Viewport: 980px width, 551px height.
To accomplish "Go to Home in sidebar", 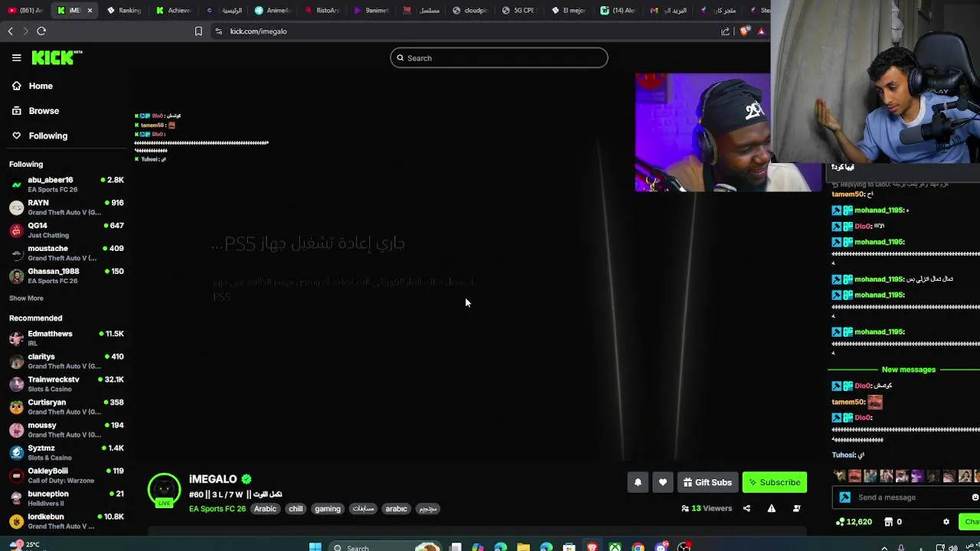I will point(41,86).
